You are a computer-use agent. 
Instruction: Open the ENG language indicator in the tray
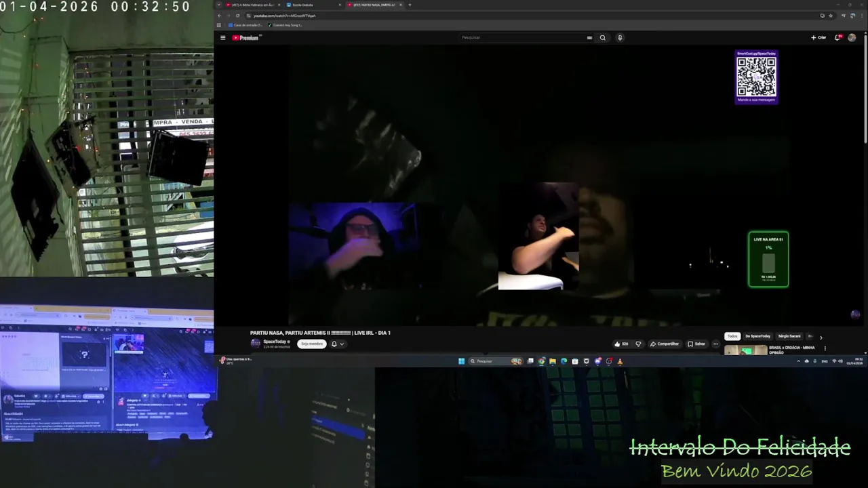click(x=825, y=361)
